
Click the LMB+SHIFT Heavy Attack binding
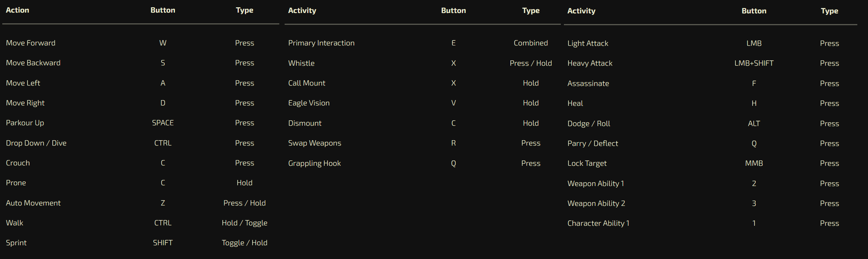coord(754,63)
